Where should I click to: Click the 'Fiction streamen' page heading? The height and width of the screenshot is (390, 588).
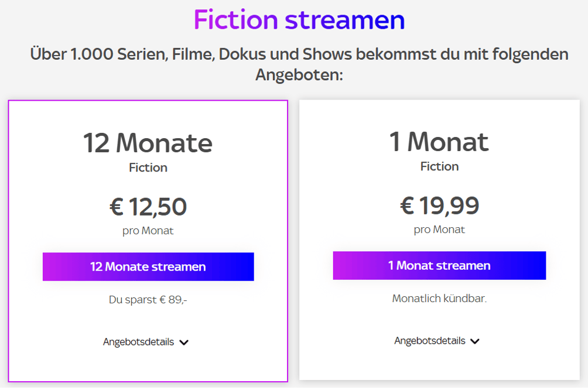[299, 20]
